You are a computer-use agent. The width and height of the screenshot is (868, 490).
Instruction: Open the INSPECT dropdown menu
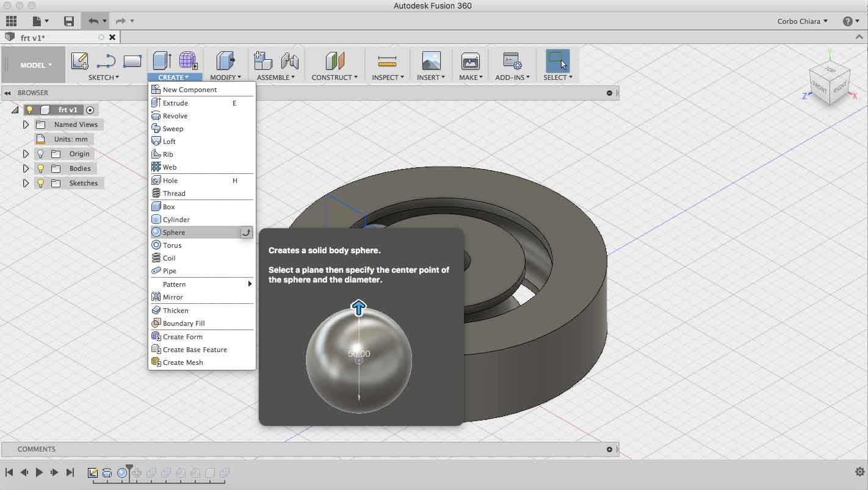pos(388,77)
